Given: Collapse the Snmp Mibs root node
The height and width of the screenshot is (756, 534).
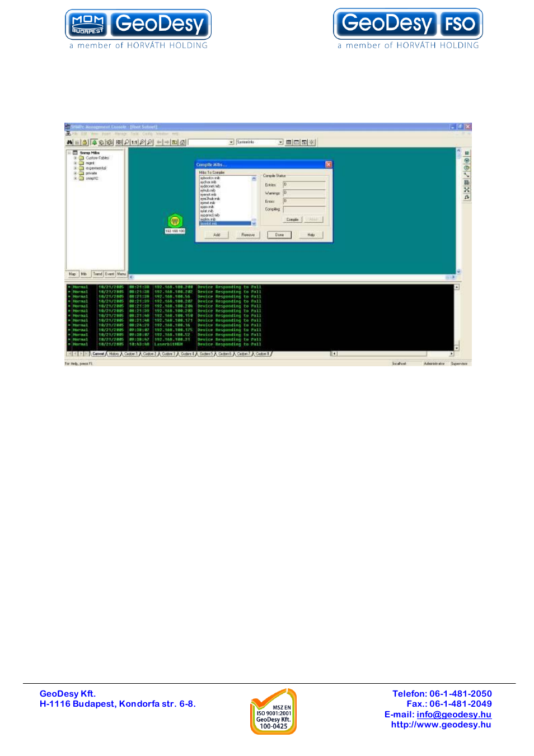Looking at the screenshot, I should coord(69,152).
